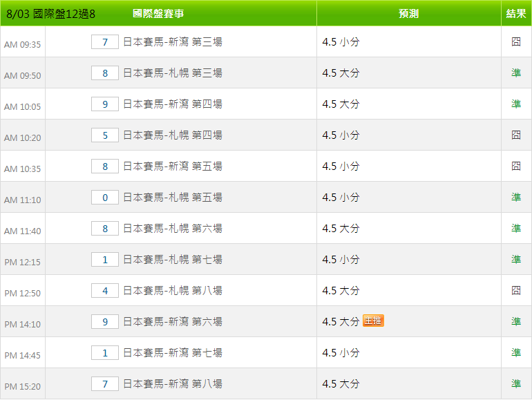Viewport: 532px width, 400px height.
Task: Click 4.5 大分 prediction for 札幌 第八場
Action: [x=341, y=290]
